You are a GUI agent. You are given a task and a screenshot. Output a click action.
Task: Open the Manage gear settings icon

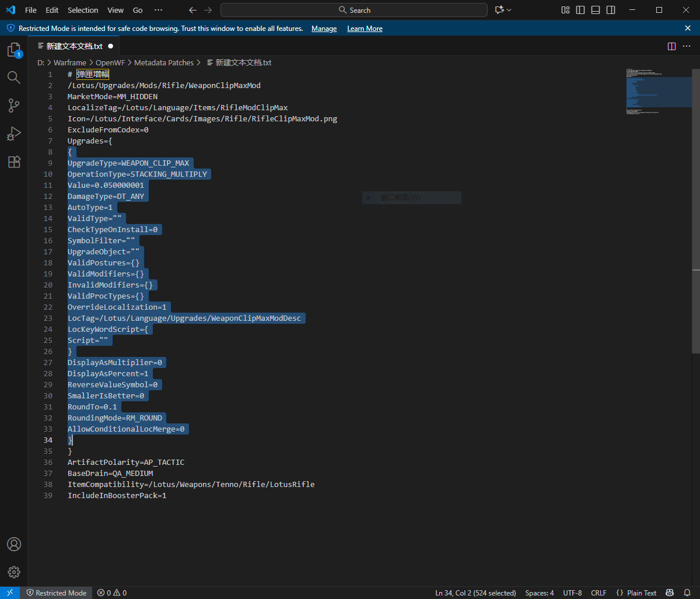13,572
